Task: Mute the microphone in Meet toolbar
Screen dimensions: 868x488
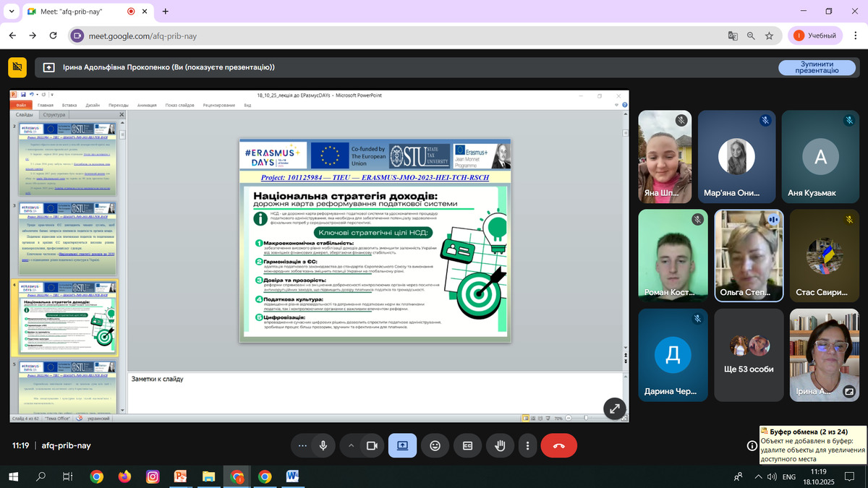Action: [x=323, y=446]
